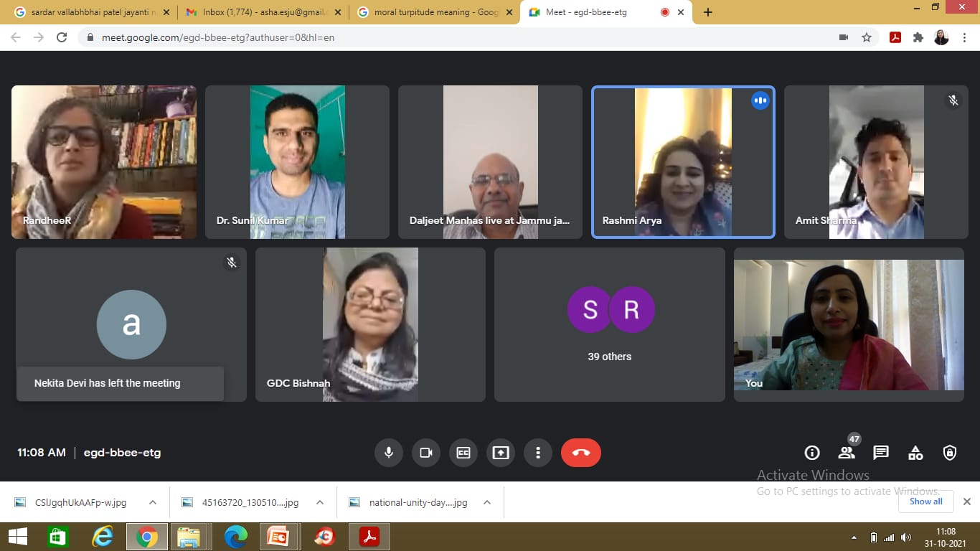Open PowerPoint from the taskbar
The height and width of the screenshot is (551, 980).
[278, 537]
